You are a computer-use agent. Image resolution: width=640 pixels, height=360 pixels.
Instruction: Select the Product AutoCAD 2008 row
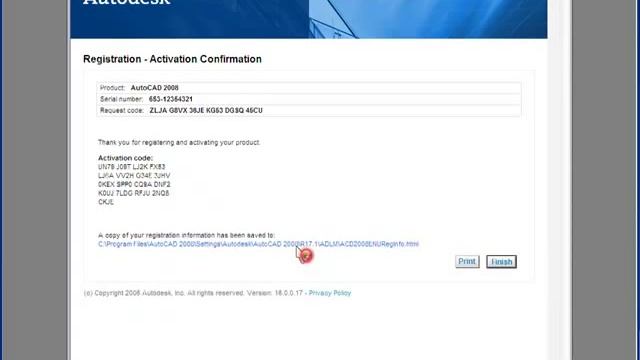tap(309, 88)
